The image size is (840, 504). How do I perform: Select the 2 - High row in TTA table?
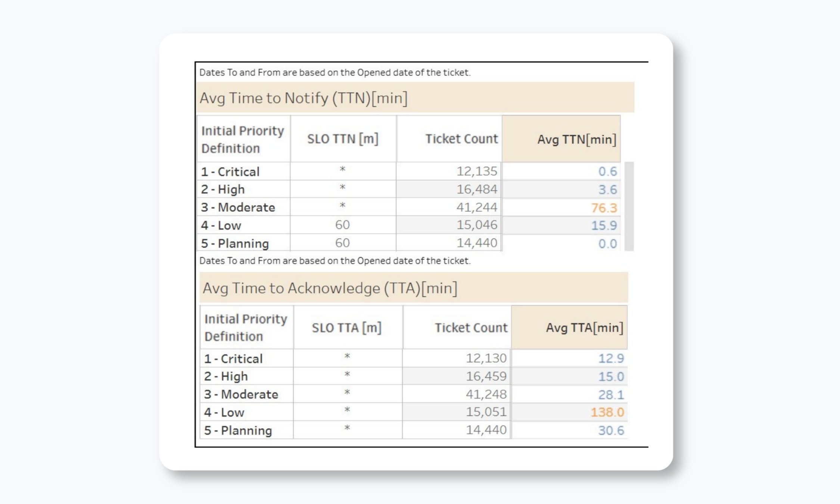(x=225, y=376)
